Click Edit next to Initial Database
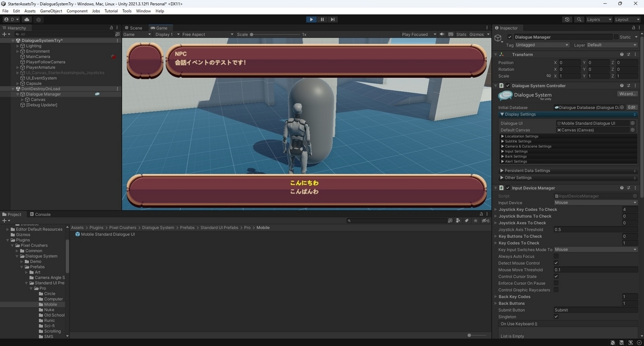644x346 pixels. coord(632,107)
